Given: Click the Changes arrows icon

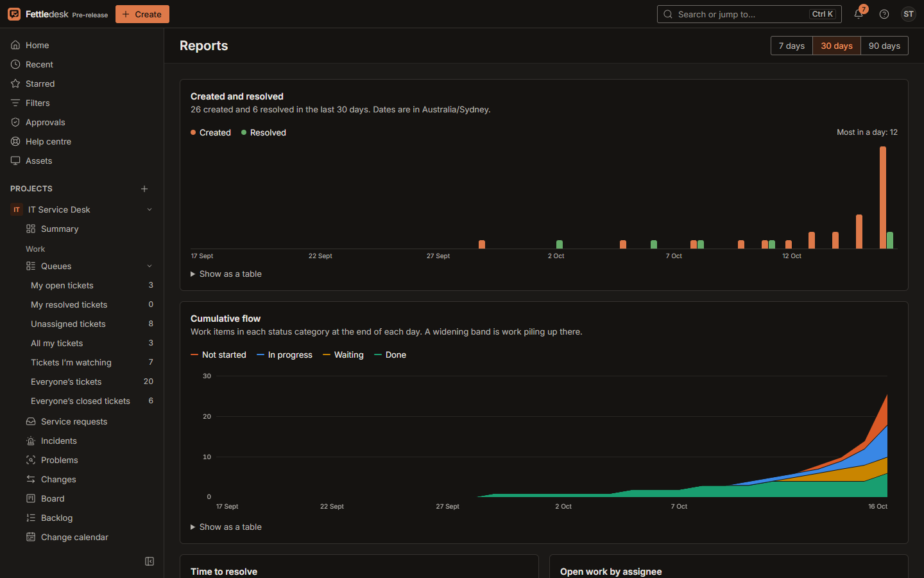Looking at the screenshot, I should coord(31,479).
